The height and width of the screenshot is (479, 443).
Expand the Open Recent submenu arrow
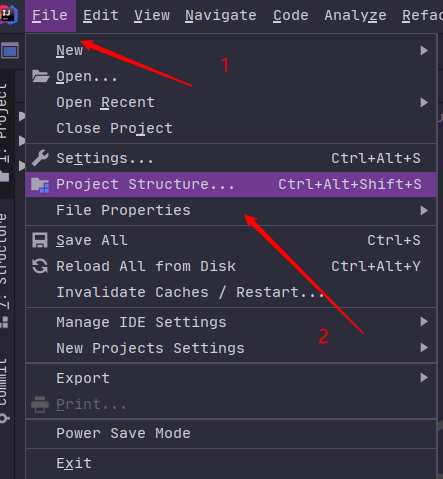[424, 102]
